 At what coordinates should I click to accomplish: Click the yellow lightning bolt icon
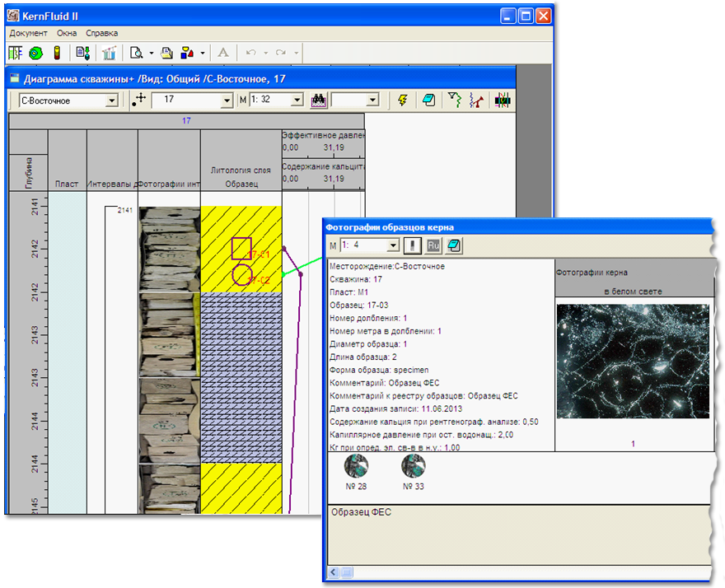pos(403,100)
